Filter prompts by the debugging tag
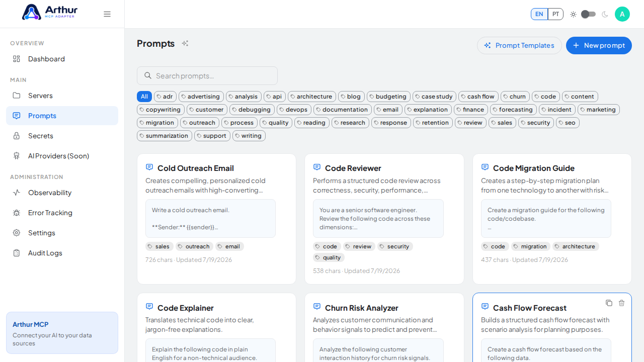Viewport: 644px width, 362px height. [x=252, y=110]
